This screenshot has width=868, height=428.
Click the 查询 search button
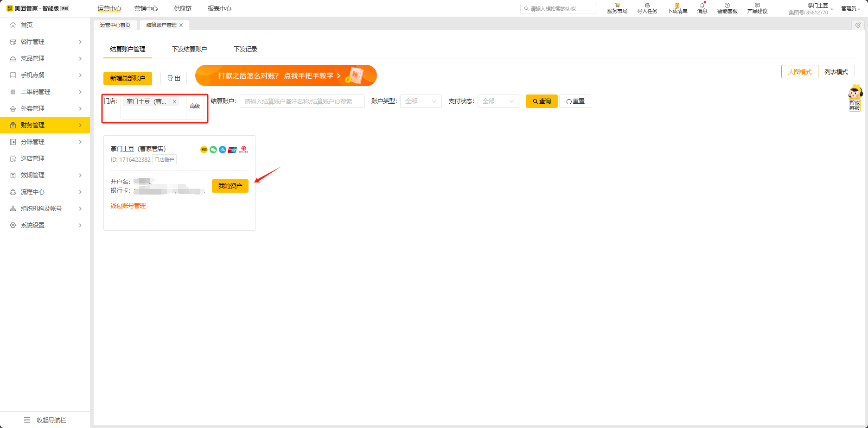[542, 101]
